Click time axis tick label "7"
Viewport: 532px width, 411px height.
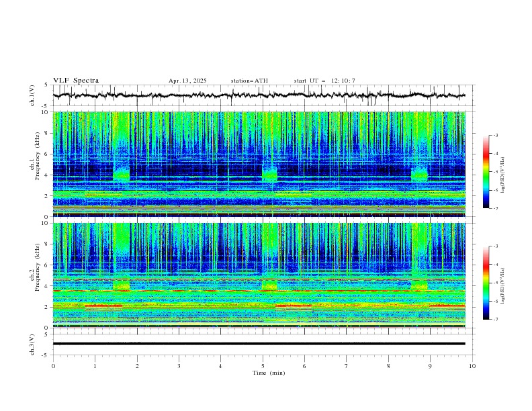[x=347, y=366]
